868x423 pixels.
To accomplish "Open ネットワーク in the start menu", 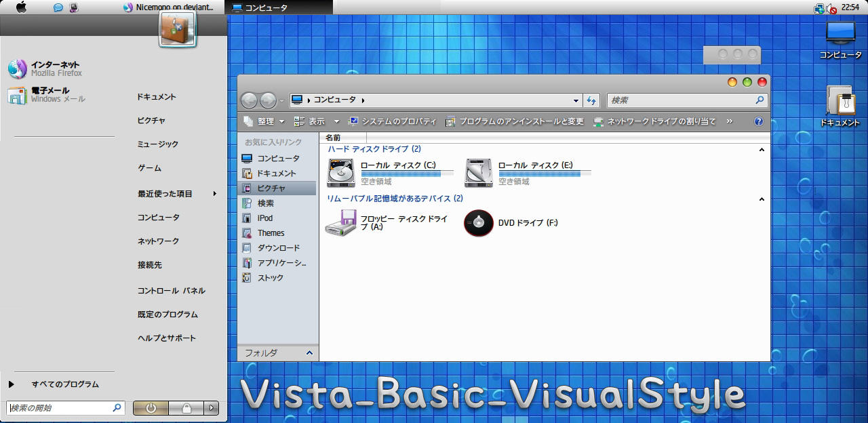I will 159,241.
